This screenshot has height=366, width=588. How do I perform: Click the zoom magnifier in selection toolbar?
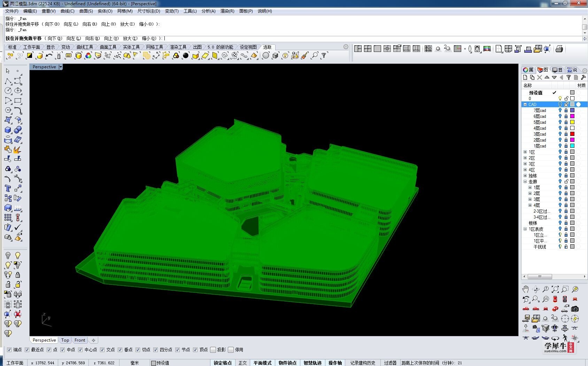point(315,55)
